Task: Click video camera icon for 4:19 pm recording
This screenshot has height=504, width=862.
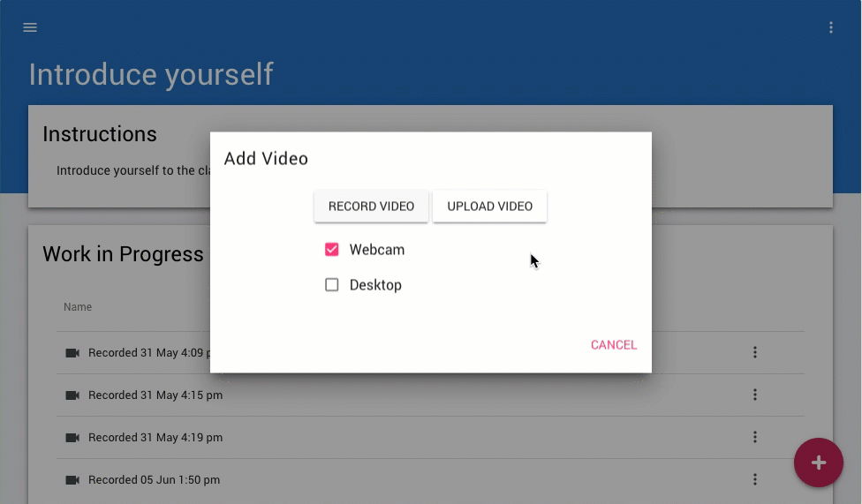Action: [72, 438]
